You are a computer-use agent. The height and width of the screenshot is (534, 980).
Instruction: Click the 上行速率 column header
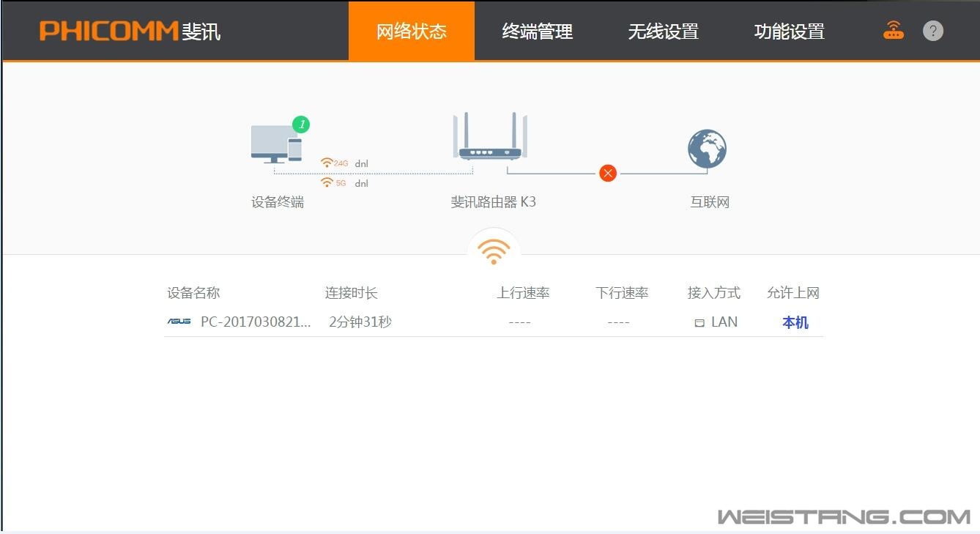pos(523,293)
